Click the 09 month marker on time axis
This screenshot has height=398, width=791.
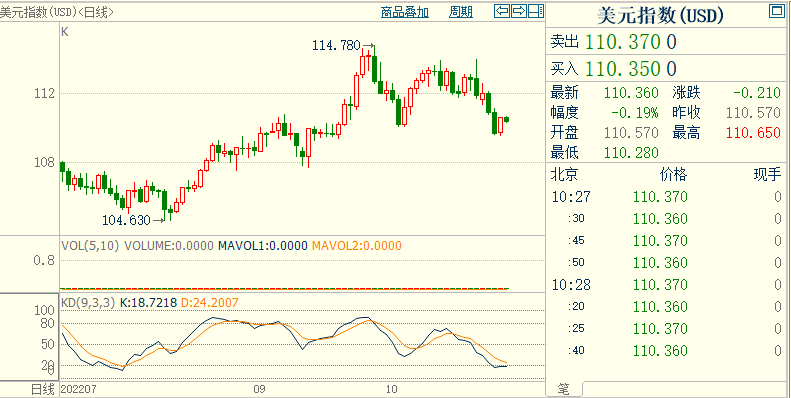click(259, 389)
